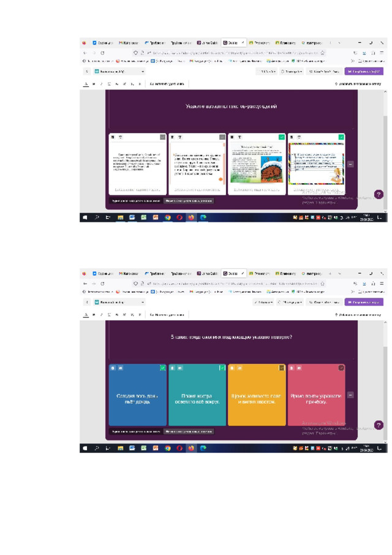Image resolution: width=392 pixels, height=555 pixels.
Task: Delete the colorful-border answer card
Action: [x=292, y=137]
